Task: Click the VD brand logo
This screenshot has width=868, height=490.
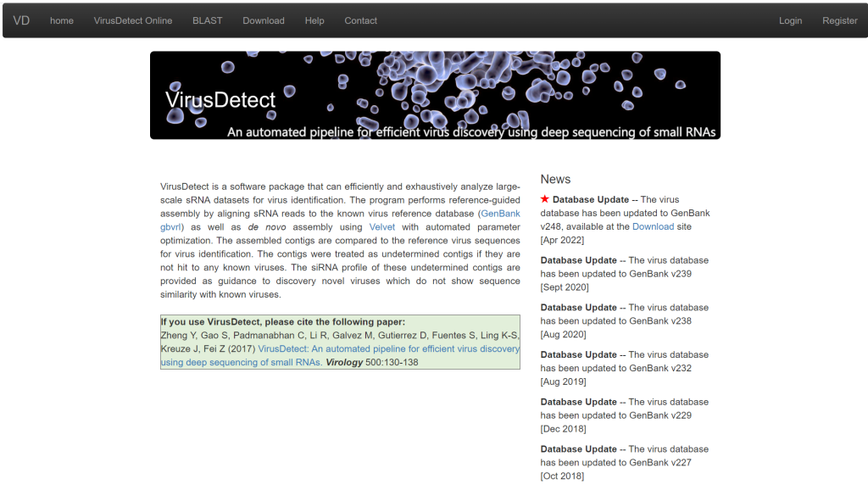Action: pos(21,20)
